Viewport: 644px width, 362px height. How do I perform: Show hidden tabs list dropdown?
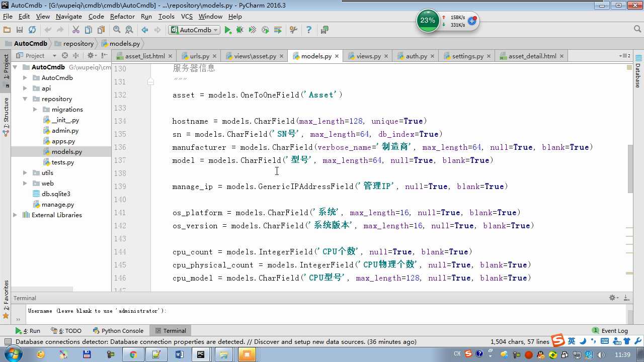[624, 56]
